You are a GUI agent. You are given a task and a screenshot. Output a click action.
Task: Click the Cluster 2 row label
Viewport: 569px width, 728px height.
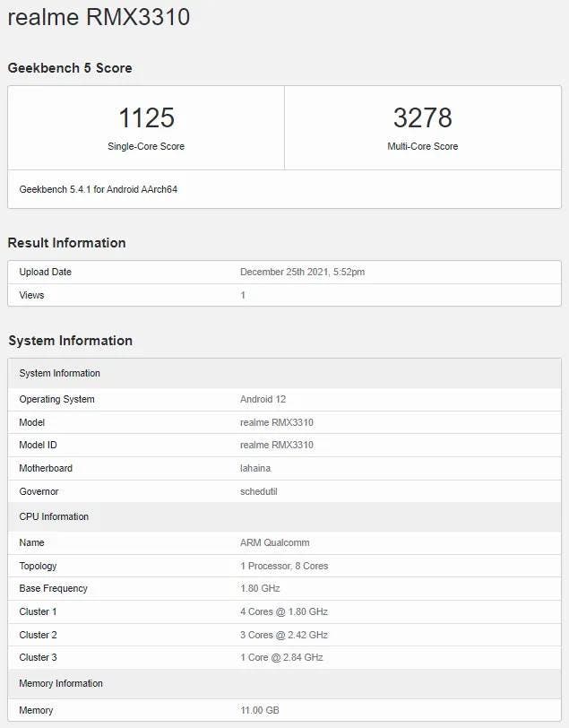[38, 635]
